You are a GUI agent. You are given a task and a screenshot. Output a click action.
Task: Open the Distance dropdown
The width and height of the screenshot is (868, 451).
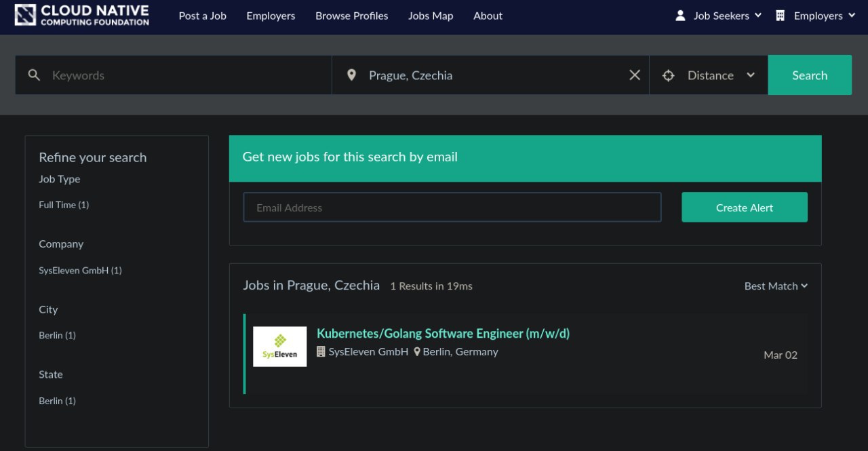coord(709,75)
